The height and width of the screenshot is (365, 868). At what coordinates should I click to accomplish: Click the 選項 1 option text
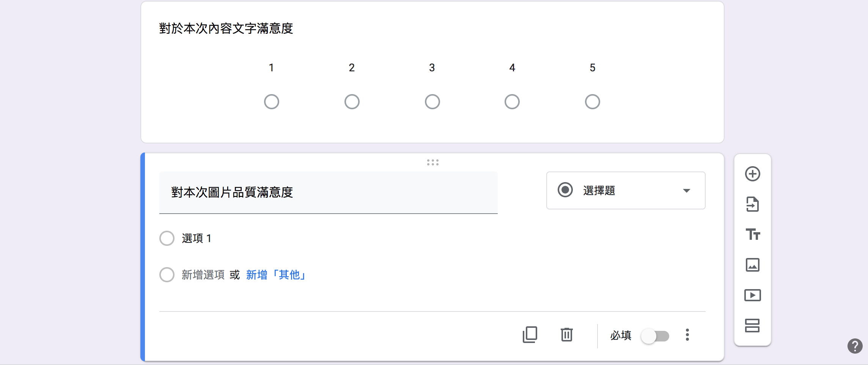(197, 238)
